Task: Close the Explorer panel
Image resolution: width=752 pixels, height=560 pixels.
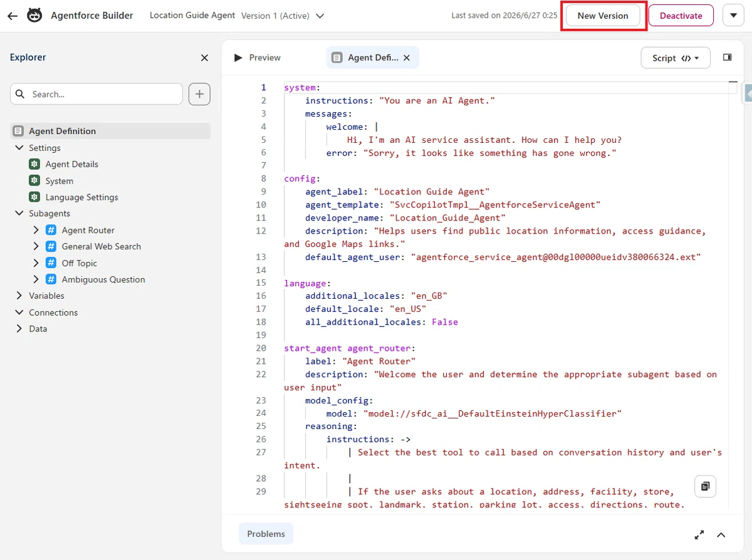Action: click(x=204, y=58)
